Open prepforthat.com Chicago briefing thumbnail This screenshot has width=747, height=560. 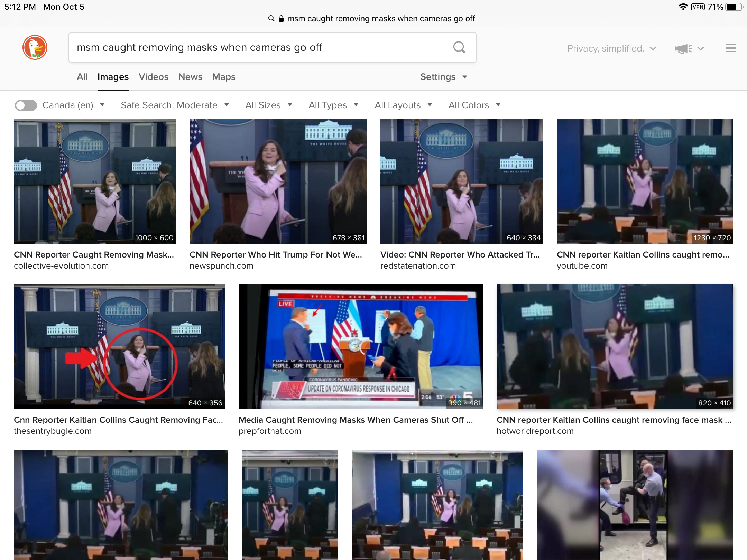point(361,347)
